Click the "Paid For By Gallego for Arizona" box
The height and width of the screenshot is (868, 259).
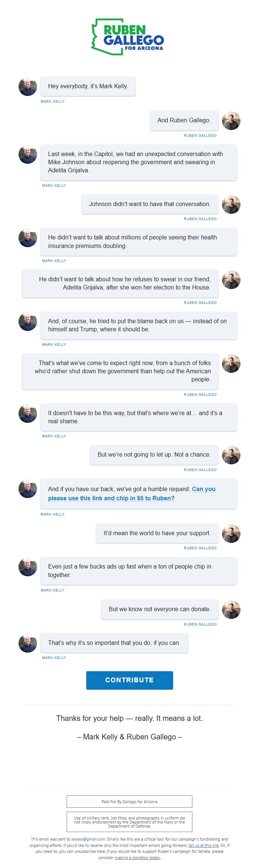129,802
